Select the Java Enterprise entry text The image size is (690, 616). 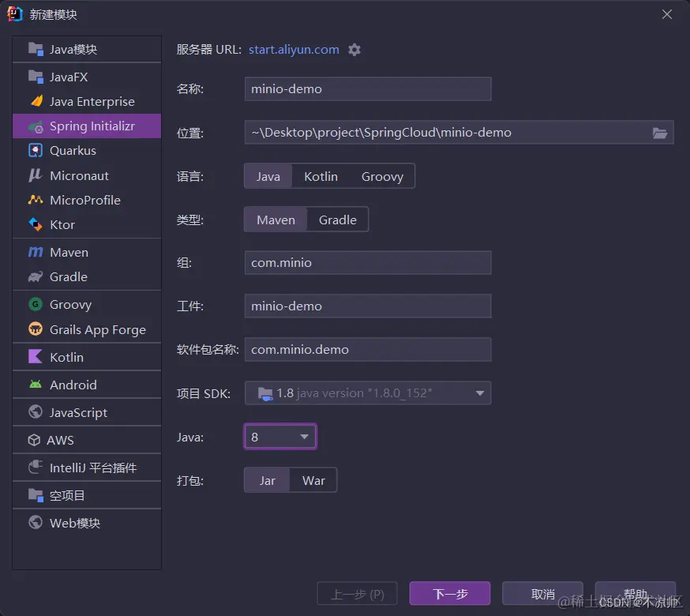point(92,102)
